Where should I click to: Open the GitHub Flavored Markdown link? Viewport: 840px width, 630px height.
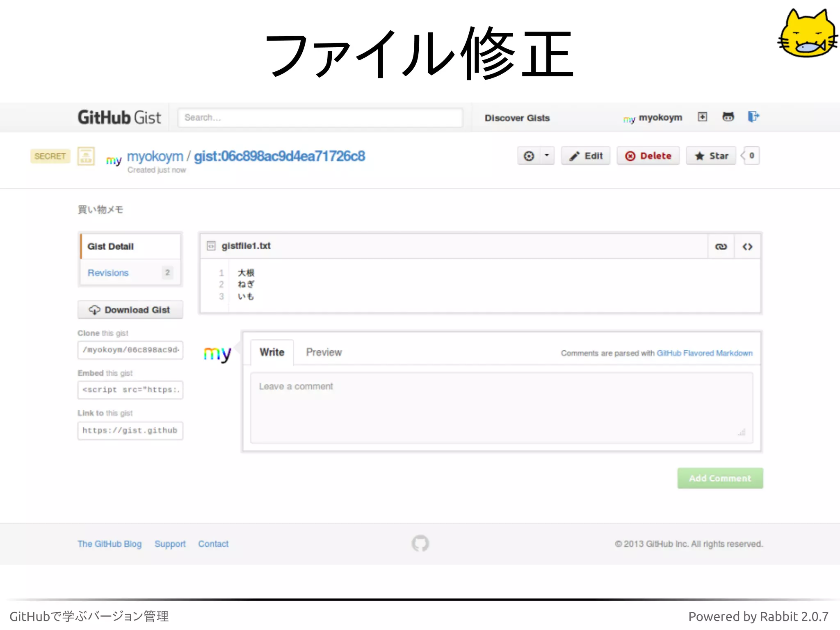[x=705, y=353]
